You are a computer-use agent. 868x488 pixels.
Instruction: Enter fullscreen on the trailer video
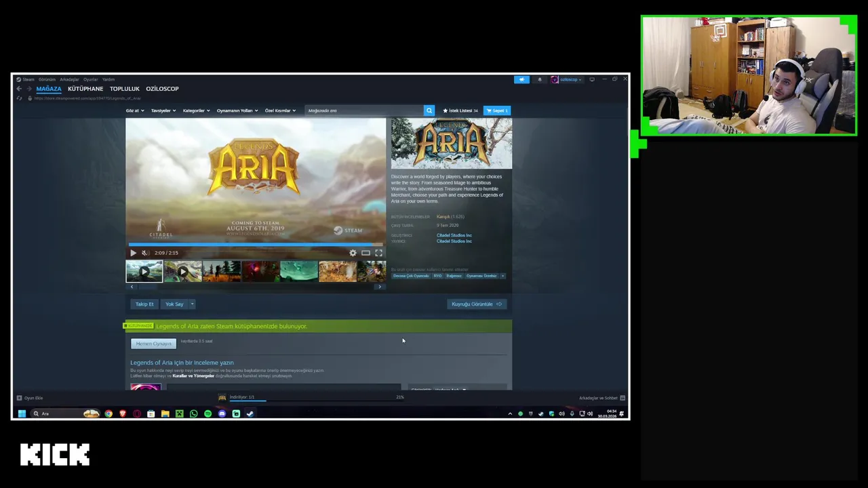click(x=378, y=253)
